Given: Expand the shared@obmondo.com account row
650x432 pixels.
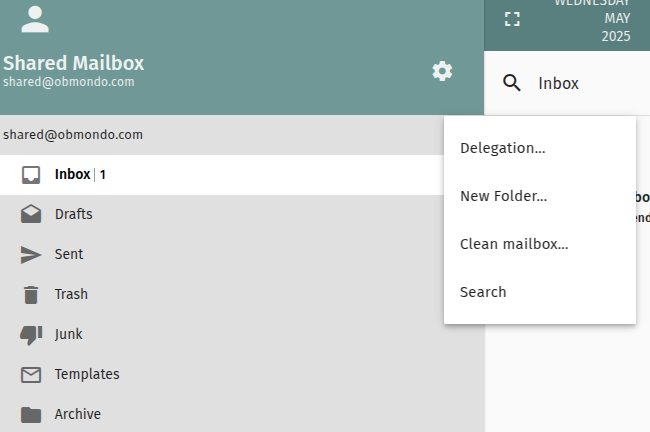Looking at the screenshot, I should click(73, 134).
